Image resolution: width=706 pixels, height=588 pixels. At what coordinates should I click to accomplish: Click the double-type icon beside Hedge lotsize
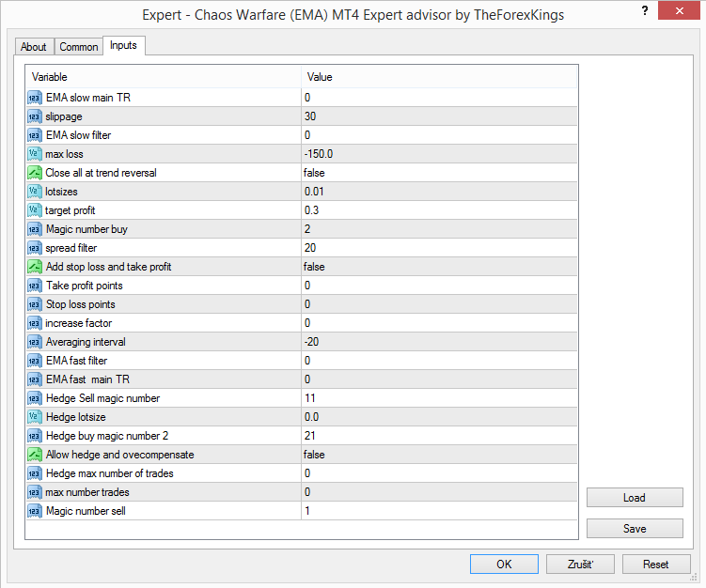pos(35,417)
